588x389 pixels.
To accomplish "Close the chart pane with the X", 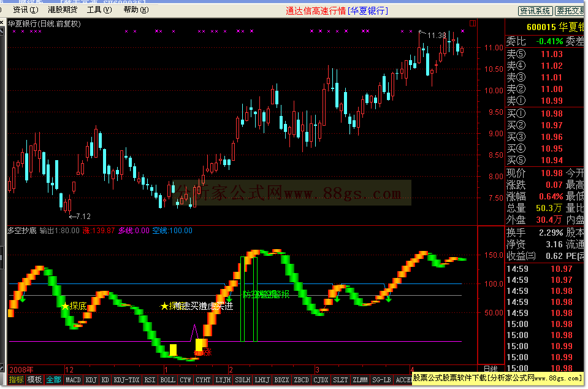I will coord(2,23).
